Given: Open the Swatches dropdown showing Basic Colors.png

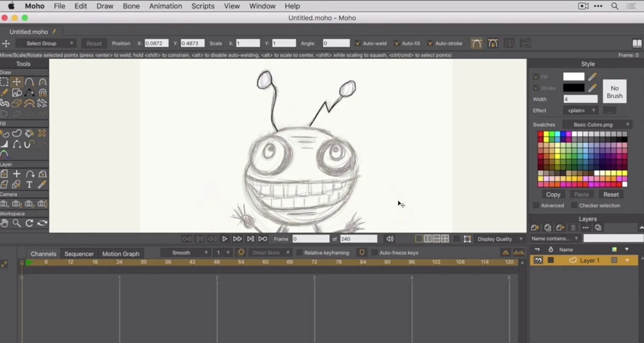Looking at the screenshot, I should [597, 124].
